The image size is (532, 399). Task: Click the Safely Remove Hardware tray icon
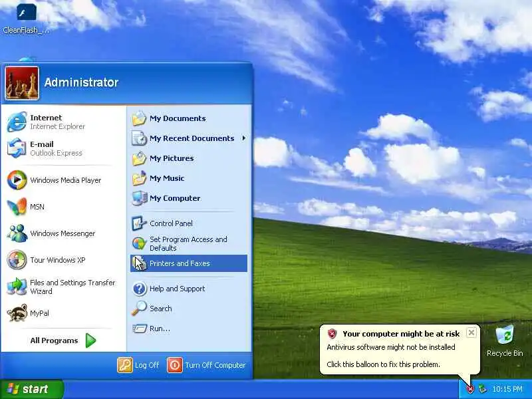[x=481, y=389]
